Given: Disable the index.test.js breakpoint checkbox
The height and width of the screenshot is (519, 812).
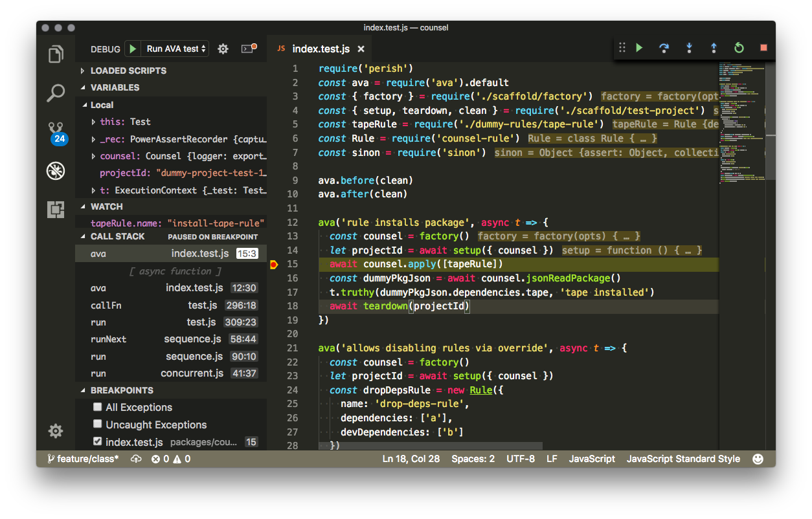Looking at the screenshot, I should (x=98, y=442).
